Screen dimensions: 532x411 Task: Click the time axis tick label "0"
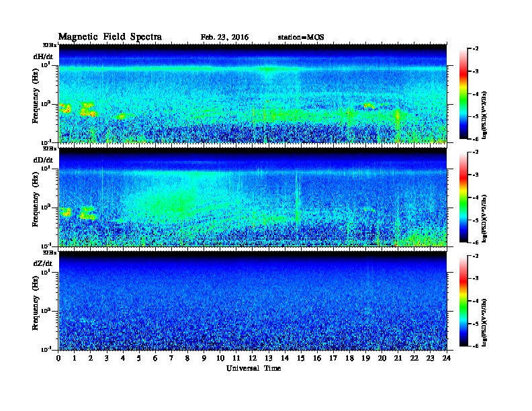58,359
